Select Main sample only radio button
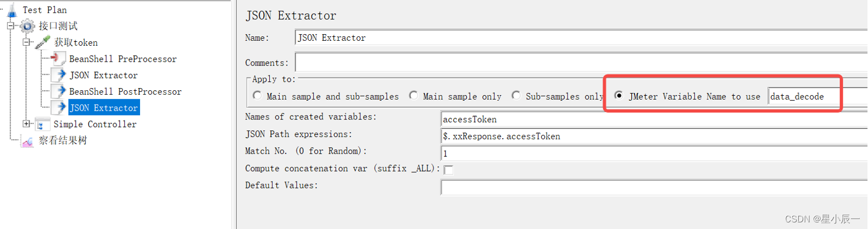 coord(413,96)
